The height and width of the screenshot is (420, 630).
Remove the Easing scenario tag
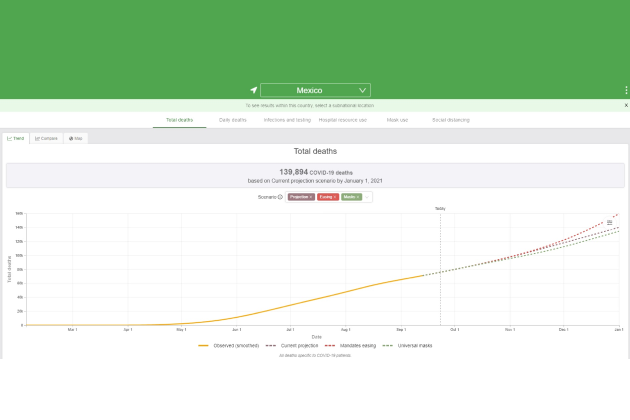[x=335, y=197]
